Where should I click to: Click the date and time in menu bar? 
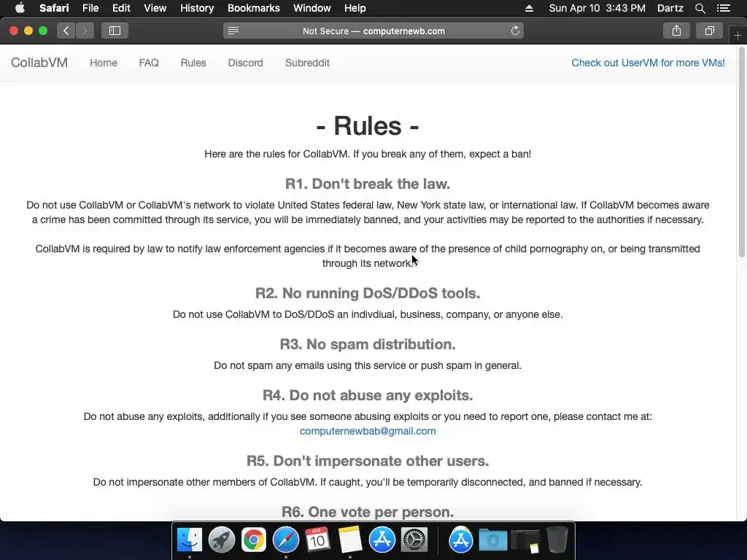tap(597, 8)
